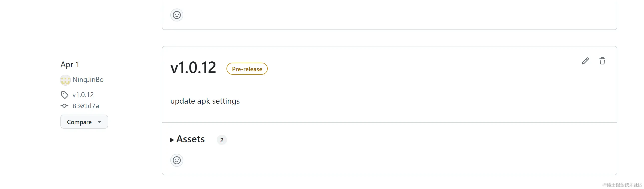This screenshot has height=189, width=644.
Task: Open the v1.0.12 tag link in sidebar
Action: coord(83,95)
